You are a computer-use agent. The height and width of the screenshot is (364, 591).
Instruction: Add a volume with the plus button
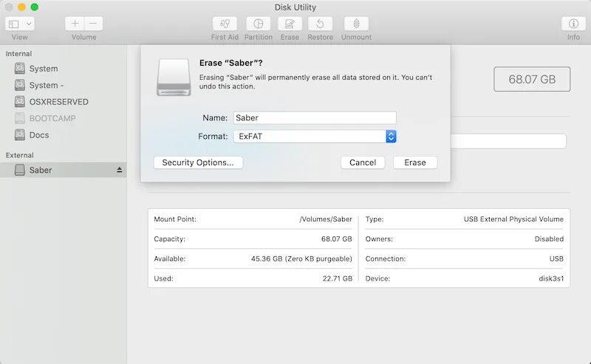coord(75,24)
